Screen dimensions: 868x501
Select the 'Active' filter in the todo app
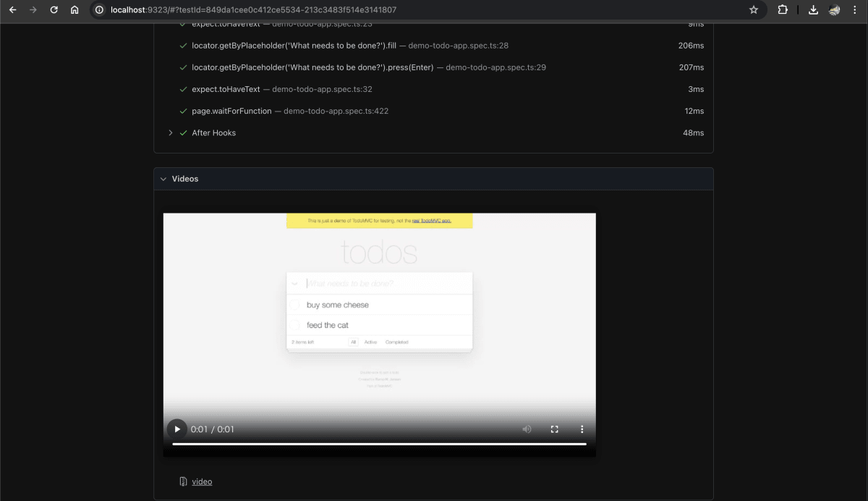click(370, 341)
